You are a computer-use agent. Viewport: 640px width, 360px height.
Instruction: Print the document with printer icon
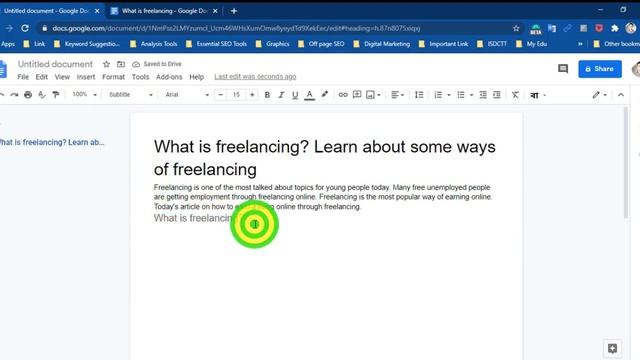[28, 95]
